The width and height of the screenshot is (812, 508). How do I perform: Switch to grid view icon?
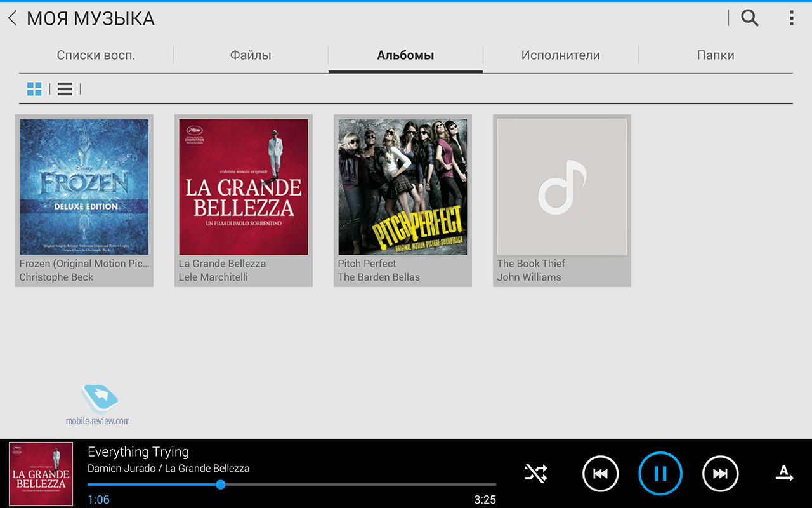coord(34,89)
